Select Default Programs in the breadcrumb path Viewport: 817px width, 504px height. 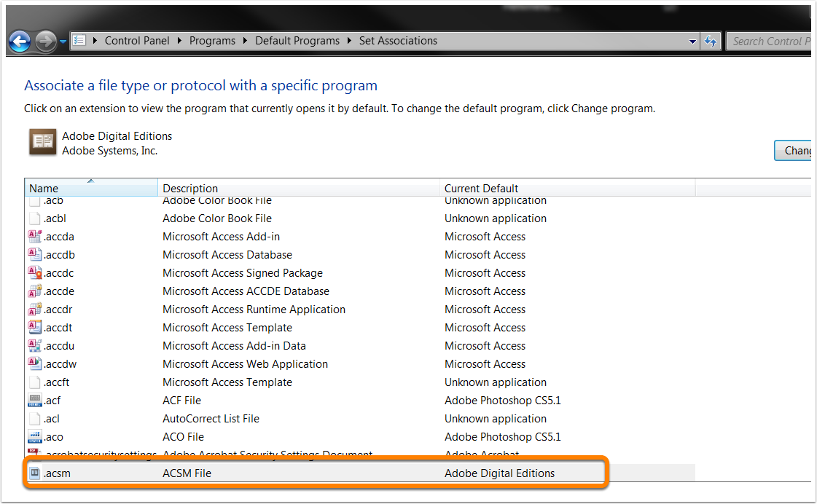[297, 41]
